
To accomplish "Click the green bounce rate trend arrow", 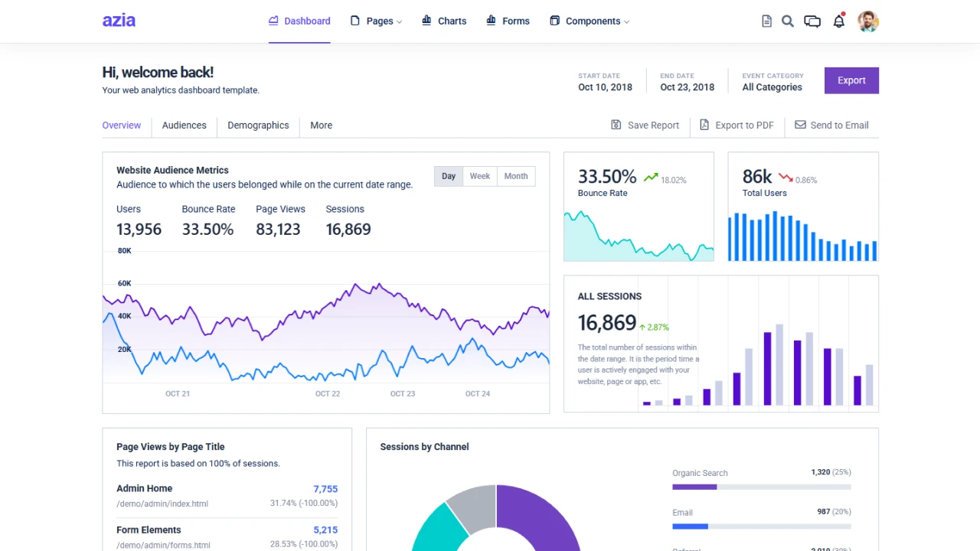I will coord(651,178).
